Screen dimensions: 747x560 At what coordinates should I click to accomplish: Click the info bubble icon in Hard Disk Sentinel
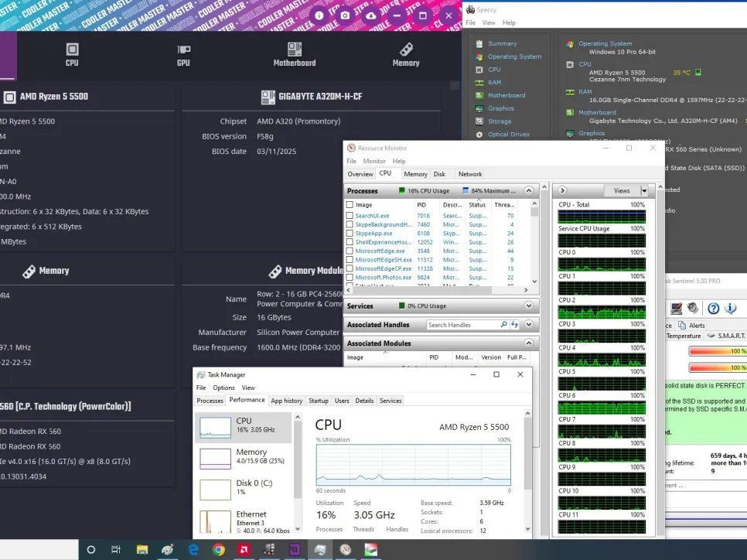pos(730,309)
